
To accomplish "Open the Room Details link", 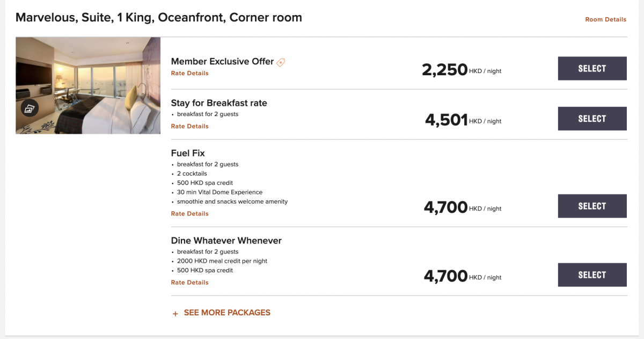I will [x=605, y=19].
